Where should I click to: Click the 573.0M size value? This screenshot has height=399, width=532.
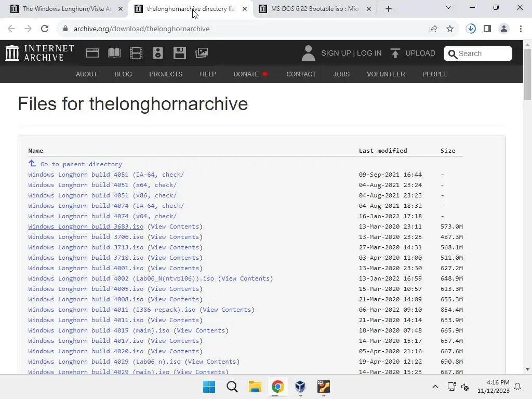coord(451,227)
